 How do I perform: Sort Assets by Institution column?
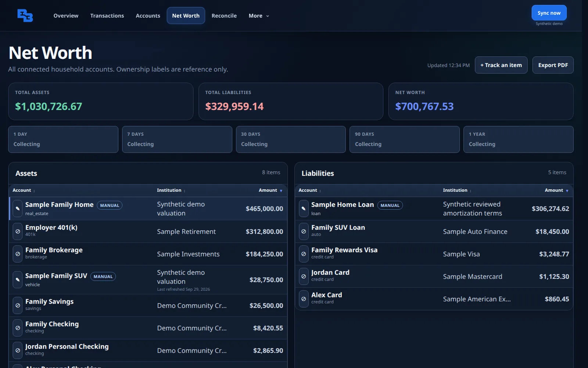point(171,190)
